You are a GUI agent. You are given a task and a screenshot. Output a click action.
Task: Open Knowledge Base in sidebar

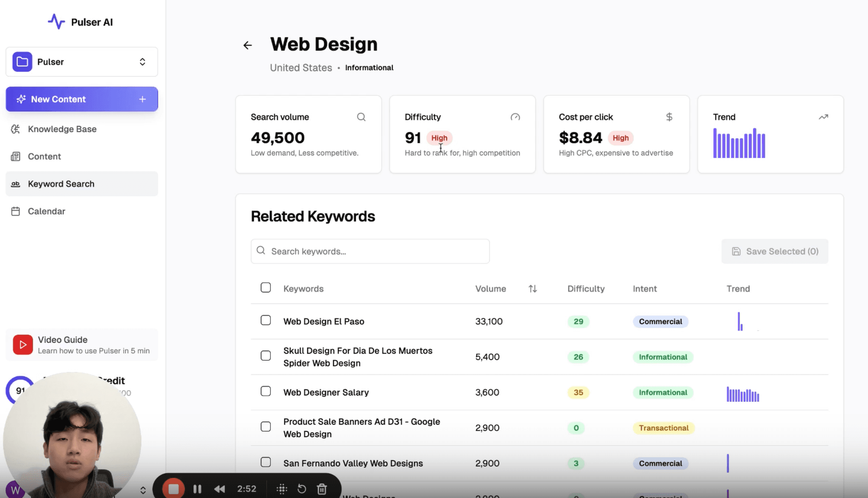coord(62,129)
